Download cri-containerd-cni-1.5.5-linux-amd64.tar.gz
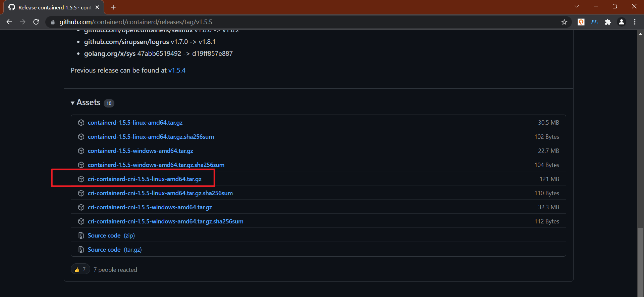Screen dimensions: 644x297 pos(145,179)
